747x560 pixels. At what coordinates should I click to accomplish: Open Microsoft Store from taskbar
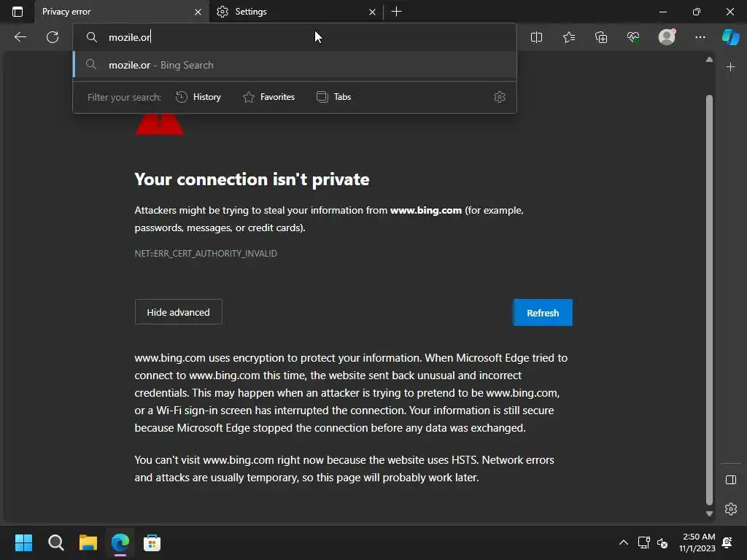click(x=152, y=542)
